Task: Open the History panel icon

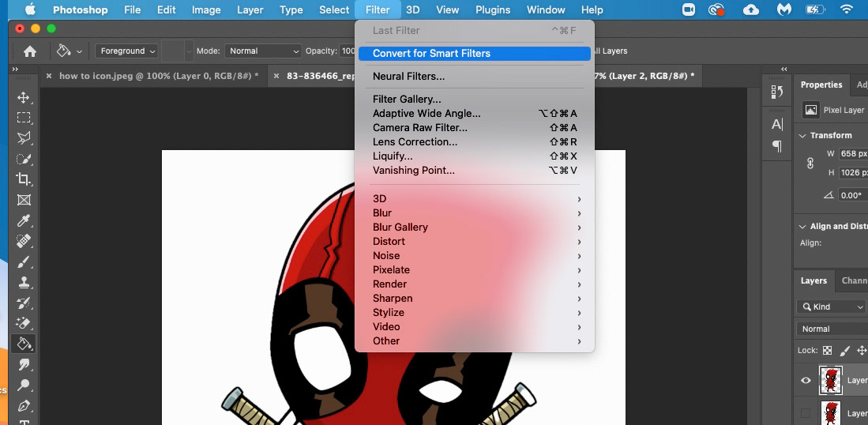Action: (x=776, y=92)
